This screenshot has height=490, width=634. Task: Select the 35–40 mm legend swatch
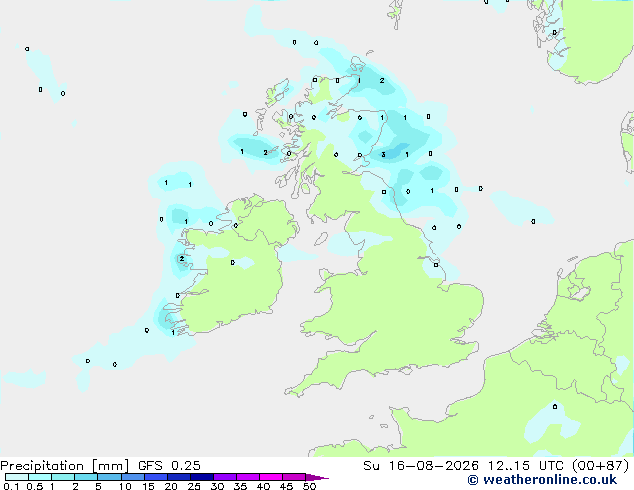pos(248,477)
